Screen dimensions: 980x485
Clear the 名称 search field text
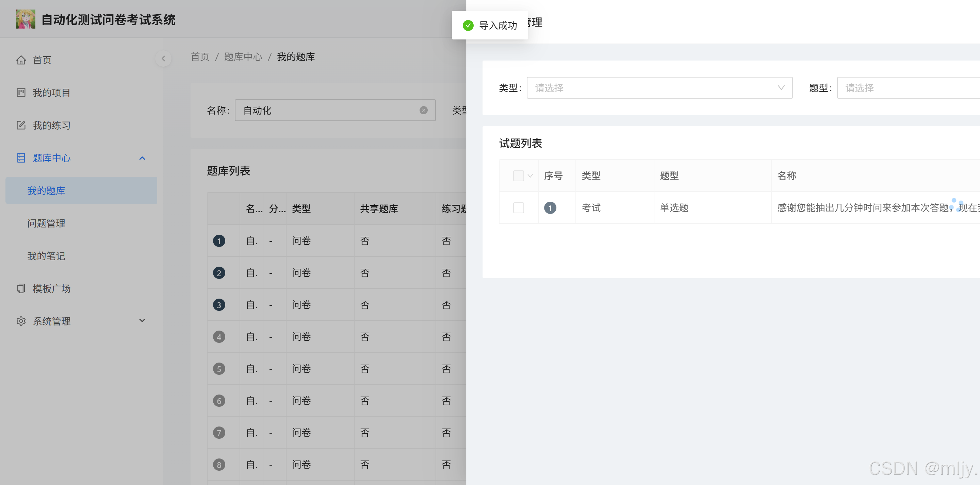click(x=423, y=110)
